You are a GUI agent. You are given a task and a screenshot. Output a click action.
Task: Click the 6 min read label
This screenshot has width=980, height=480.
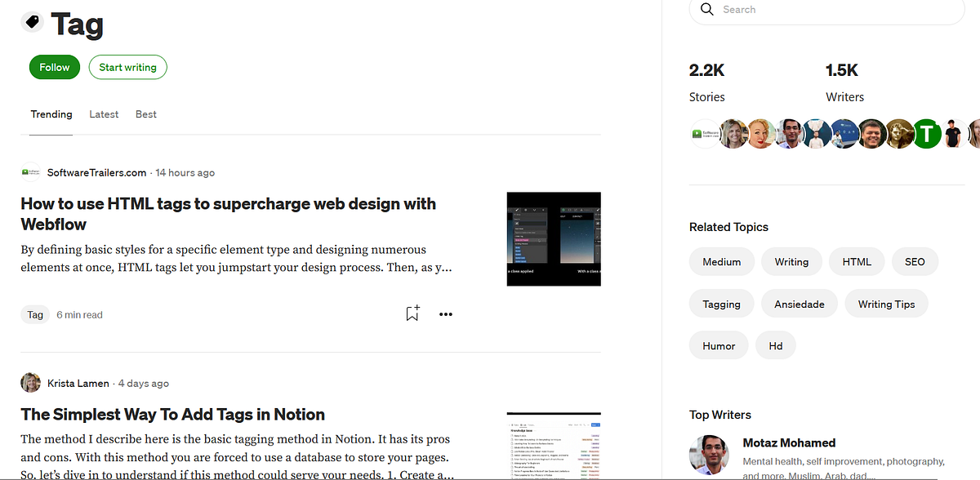tap(80, 314)
